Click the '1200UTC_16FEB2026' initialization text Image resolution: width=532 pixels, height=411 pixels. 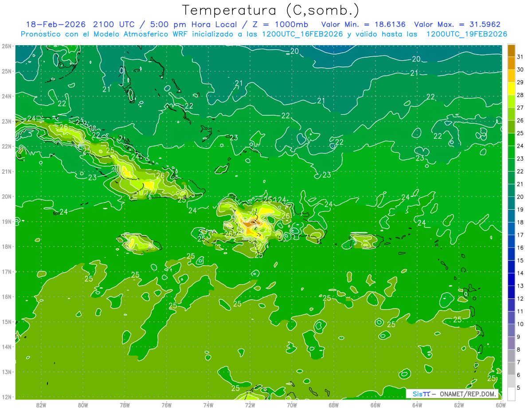(x=302, y=34)
